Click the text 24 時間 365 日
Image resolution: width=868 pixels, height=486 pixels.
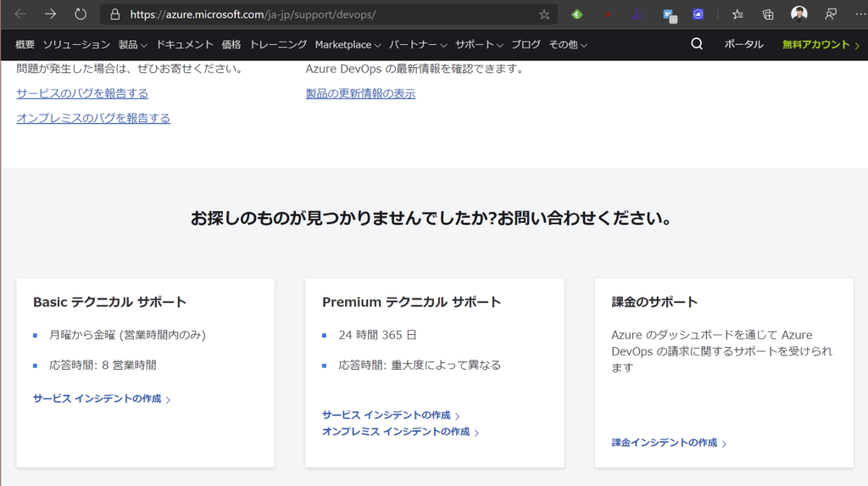[x=377, y=335]
